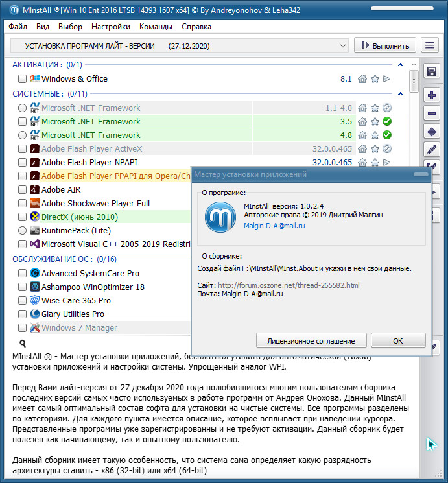Click star icon for .NET Framework 1.1-4.0
Image resolution: width=448 pixels, height=483 pixels.
tap(375, 108)
